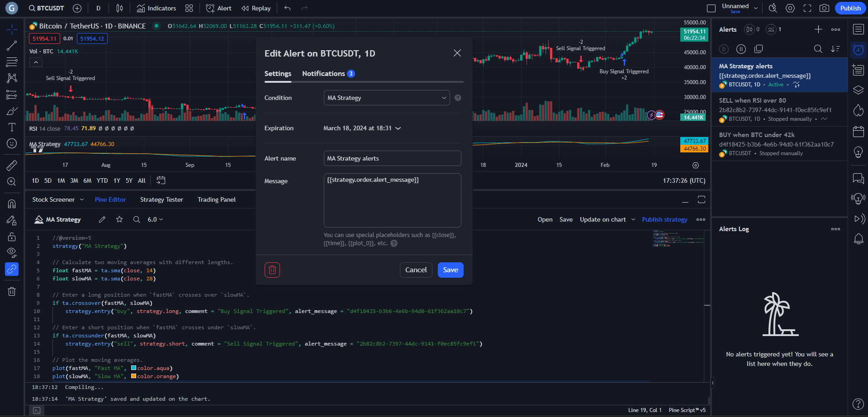Save the edited alert

(451, 270)
